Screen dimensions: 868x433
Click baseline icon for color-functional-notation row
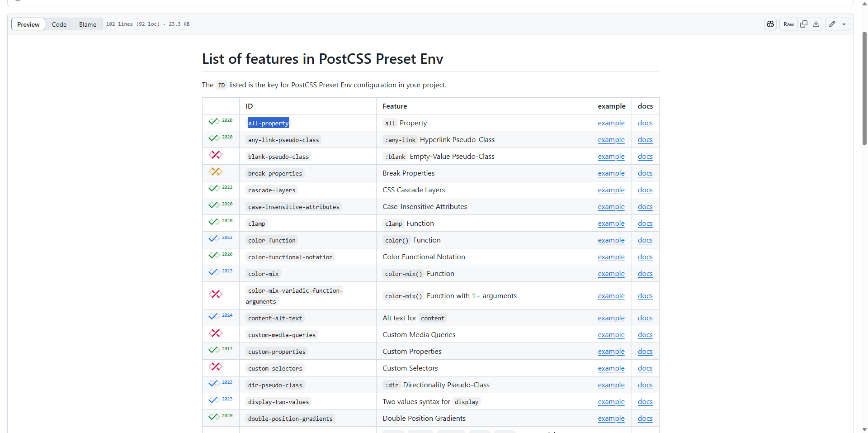[x=220, y=255]
